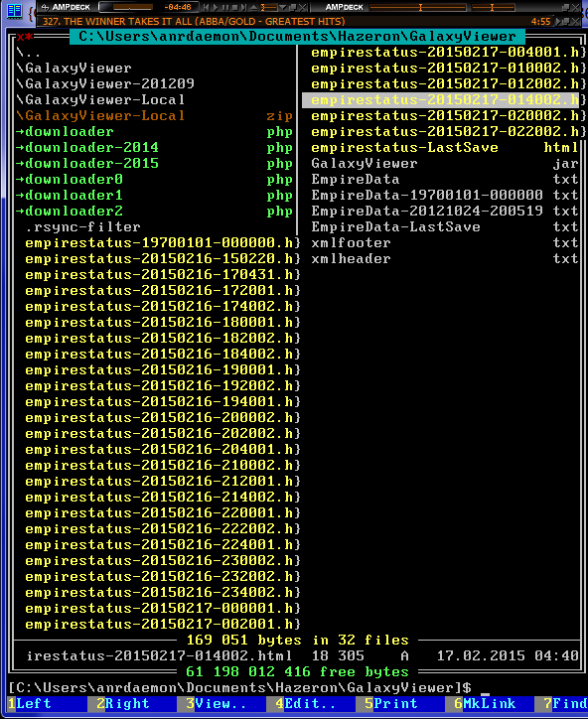Click the long orange AMPDECK equalizer slider
Image resolution: width=588 pixels, height=719 pixels.
[417, 7]
